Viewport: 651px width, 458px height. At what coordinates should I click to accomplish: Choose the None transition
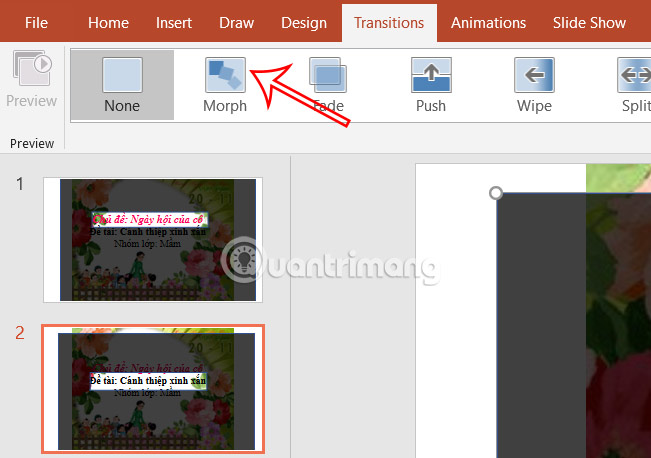122,85
